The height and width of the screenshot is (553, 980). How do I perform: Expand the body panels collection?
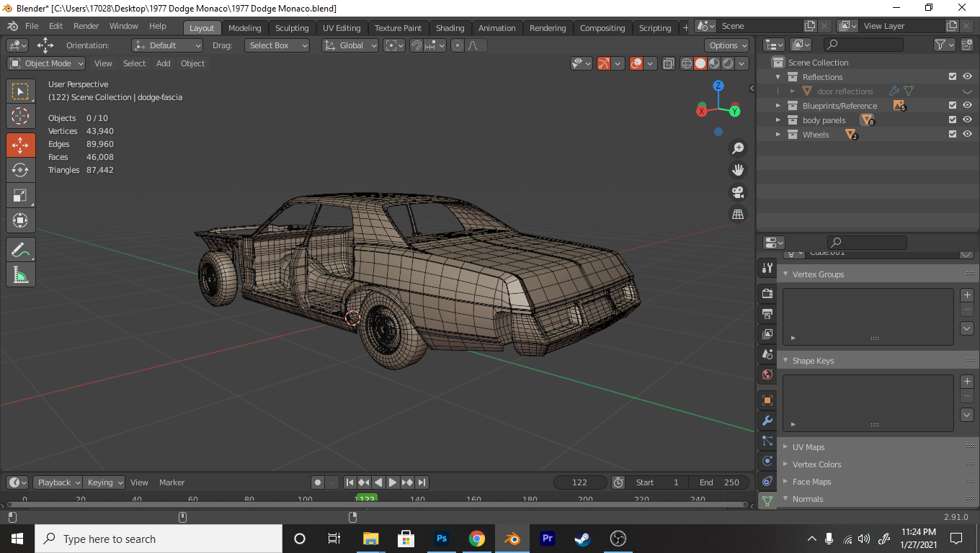[x=778, y=120]
